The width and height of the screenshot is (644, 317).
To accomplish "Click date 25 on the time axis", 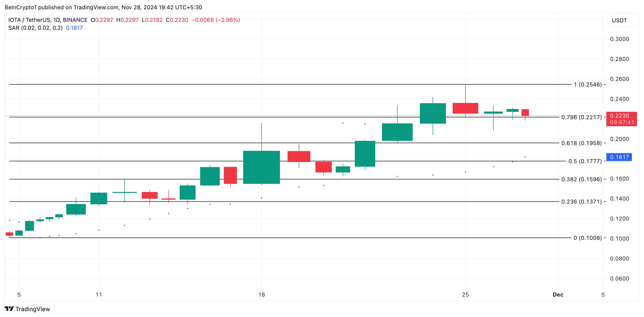I will (x=465, y=294).
